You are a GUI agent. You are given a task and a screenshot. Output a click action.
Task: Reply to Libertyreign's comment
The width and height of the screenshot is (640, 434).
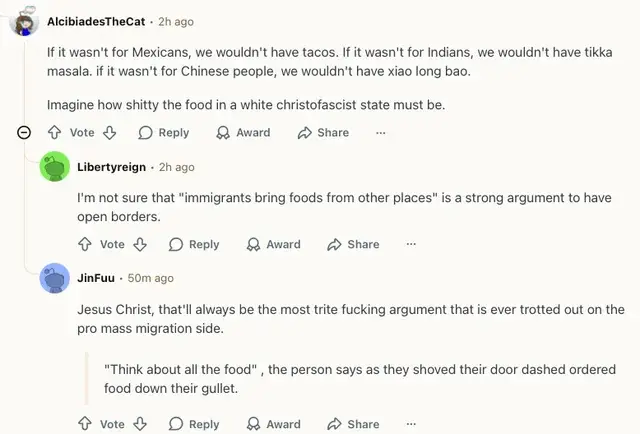click(194, 244)
